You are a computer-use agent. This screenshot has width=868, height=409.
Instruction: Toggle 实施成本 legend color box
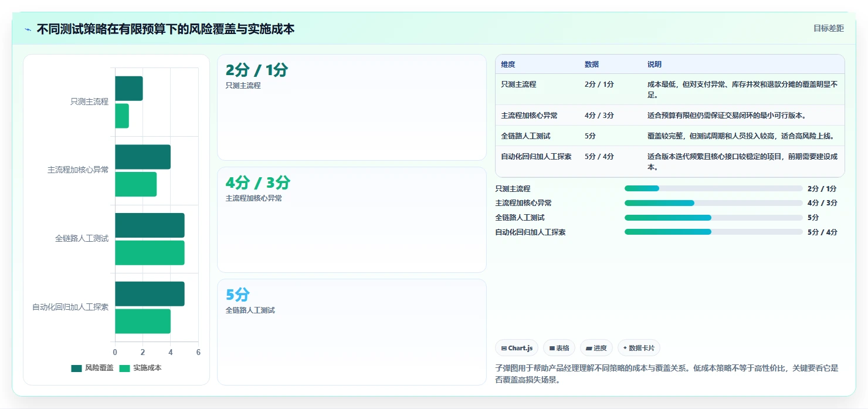125,368
